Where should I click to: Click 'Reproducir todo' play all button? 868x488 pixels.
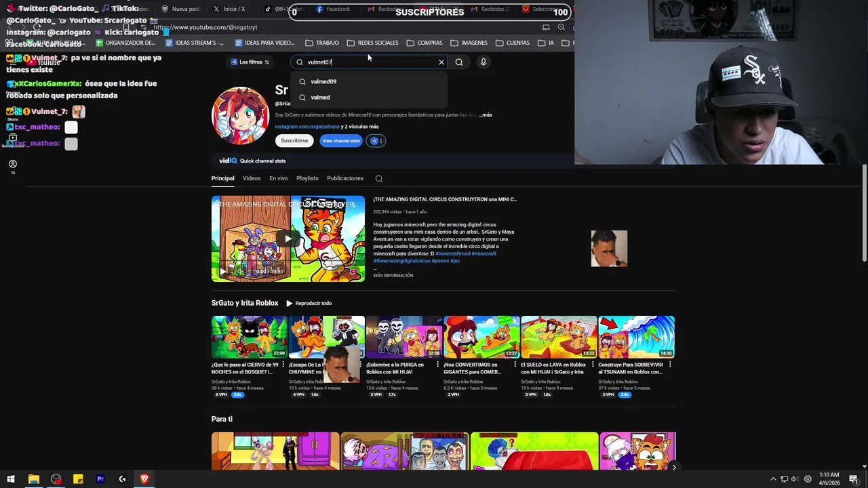point(309,303)
